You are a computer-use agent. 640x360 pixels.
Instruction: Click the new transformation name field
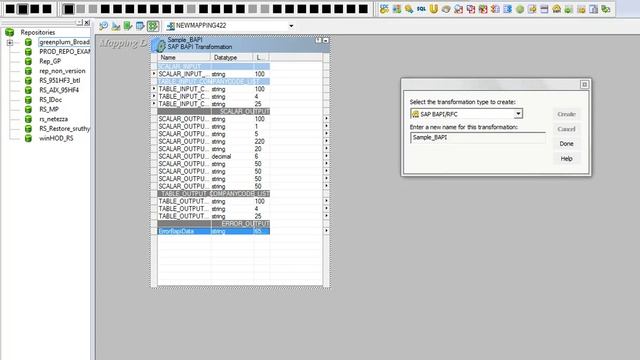coord(478,138)
